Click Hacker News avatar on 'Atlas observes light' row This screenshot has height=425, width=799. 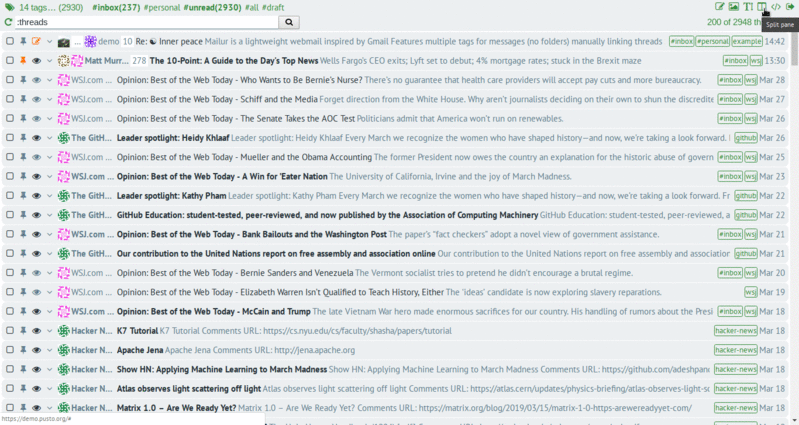pyautogui.click(x=63, y=389)
